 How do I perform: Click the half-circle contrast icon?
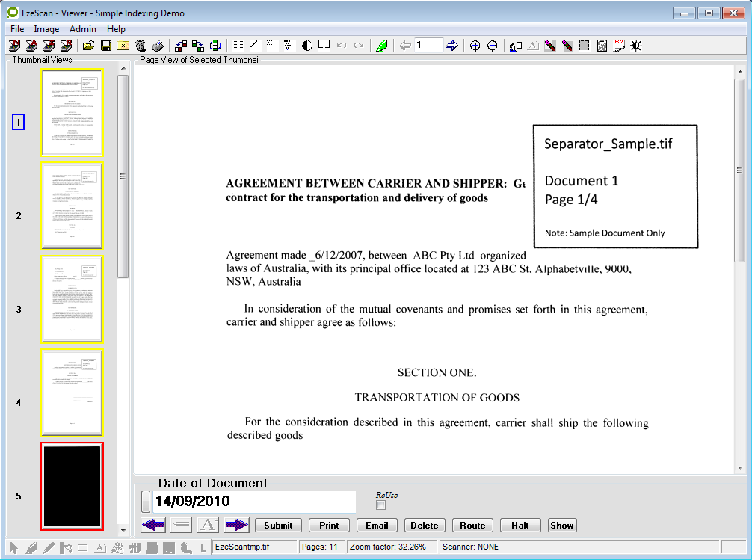click(306, 46)
